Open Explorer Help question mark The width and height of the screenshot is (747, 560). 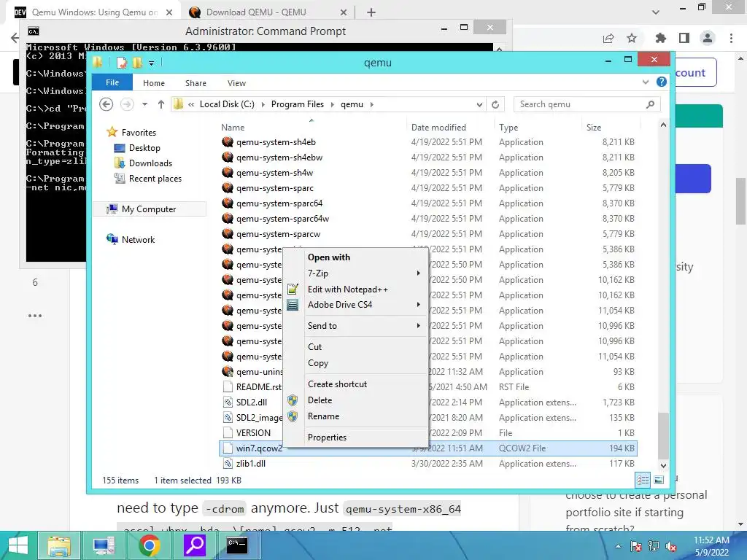661,82
